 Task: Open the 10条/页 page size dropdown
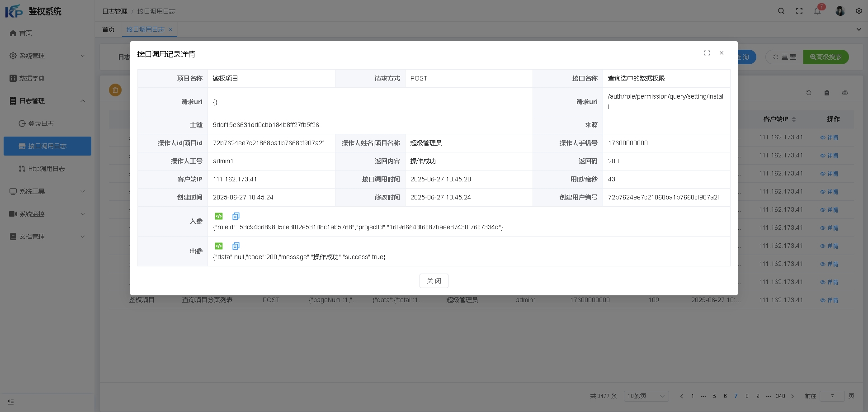[646, 396]
